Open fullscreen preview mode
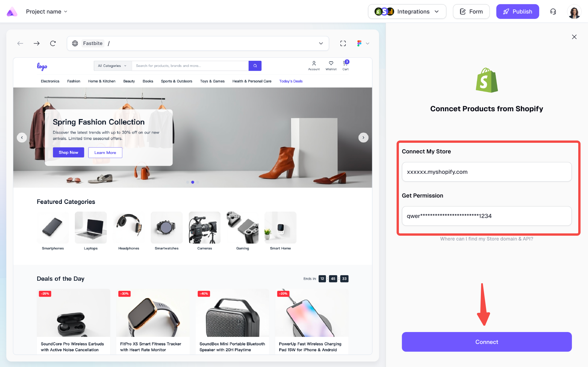Image resolution: width=588 pixels, height=367 pixels. pyautogui.click(x=343, y=43)
